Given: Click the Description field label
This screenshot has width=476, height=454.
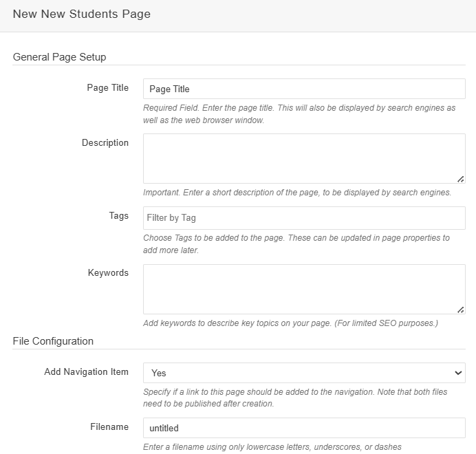Looking at the screenshot, I should (105, 142).
